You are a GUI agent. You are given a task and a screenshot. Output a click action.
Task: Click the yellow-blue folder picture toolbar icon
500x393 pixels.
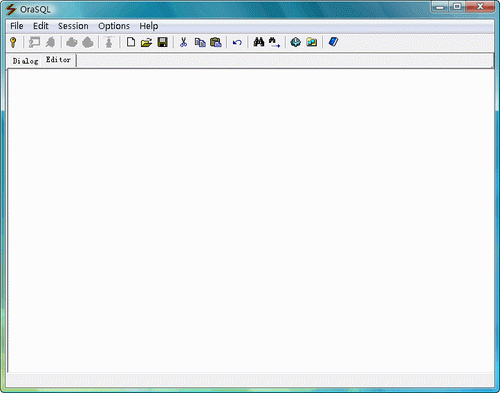point(312,42)
